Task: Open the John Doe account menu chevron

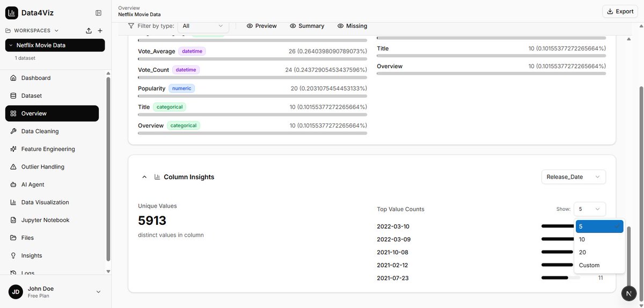Action: [x=98, y=292]
